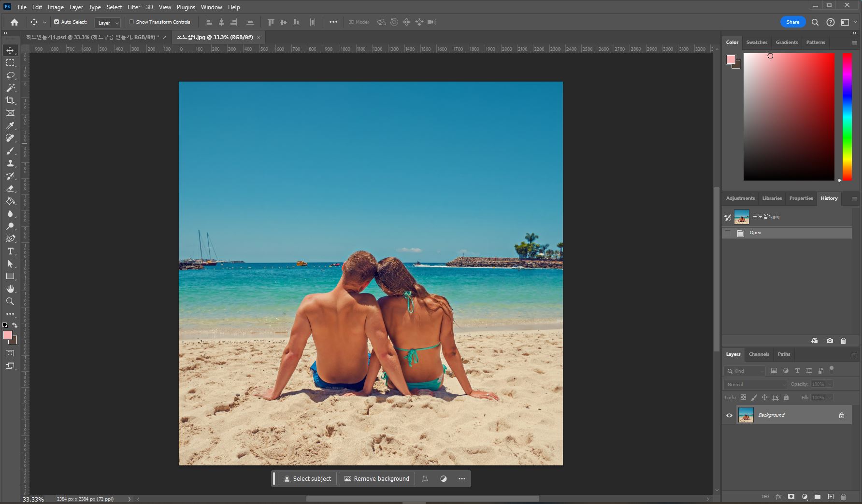This screenshot has height=504, width=862.
Task: Open the Move tool preset picker arrow
Action: (x=44, y=22)
